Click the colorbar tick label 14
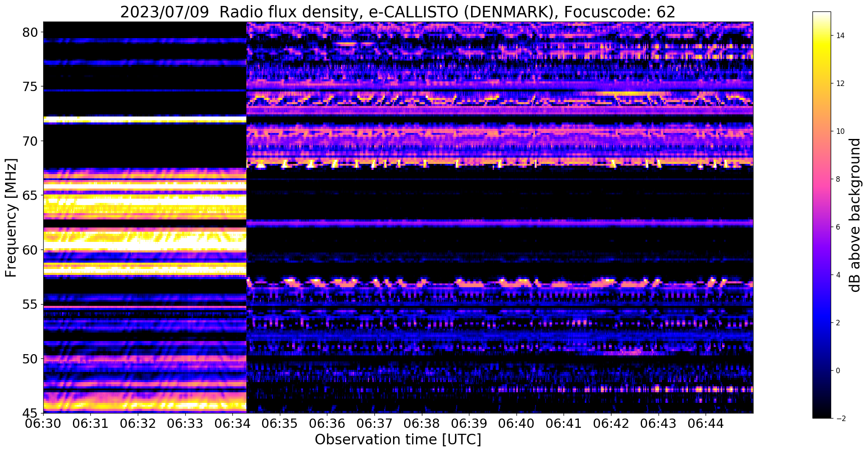This screenshot has height=452, width=868. (x=839, y=36)
